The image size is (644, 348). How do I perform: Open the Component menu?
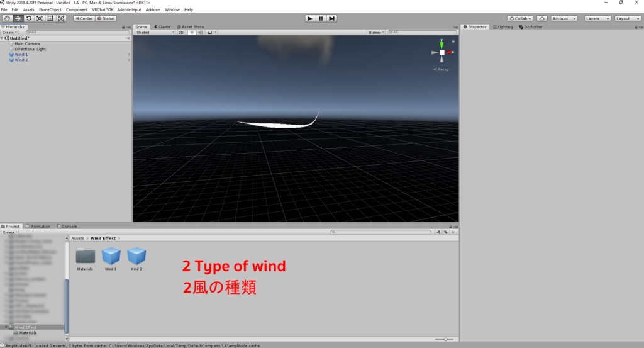(x=76, y=9)
